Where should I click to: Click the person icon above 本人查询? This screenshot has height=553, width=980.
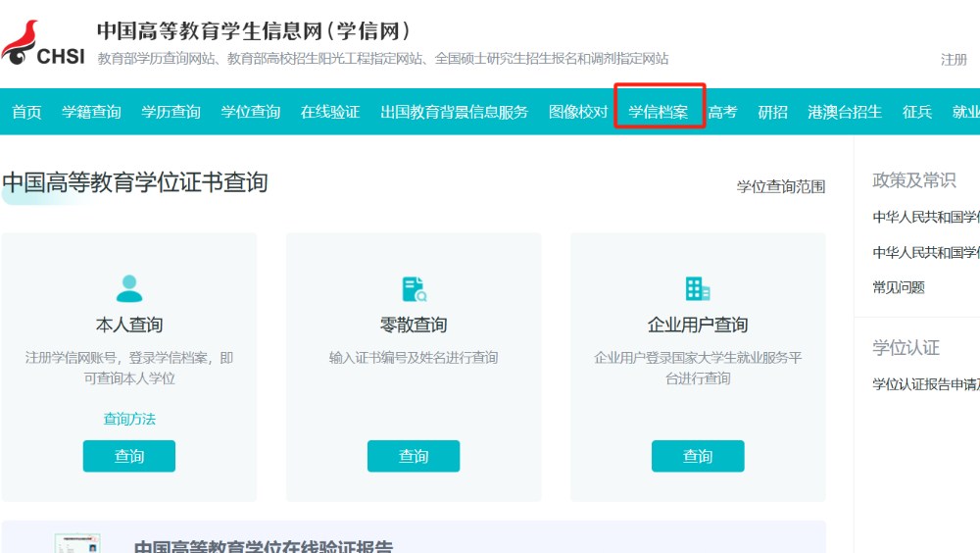click(x=129, y=288)
